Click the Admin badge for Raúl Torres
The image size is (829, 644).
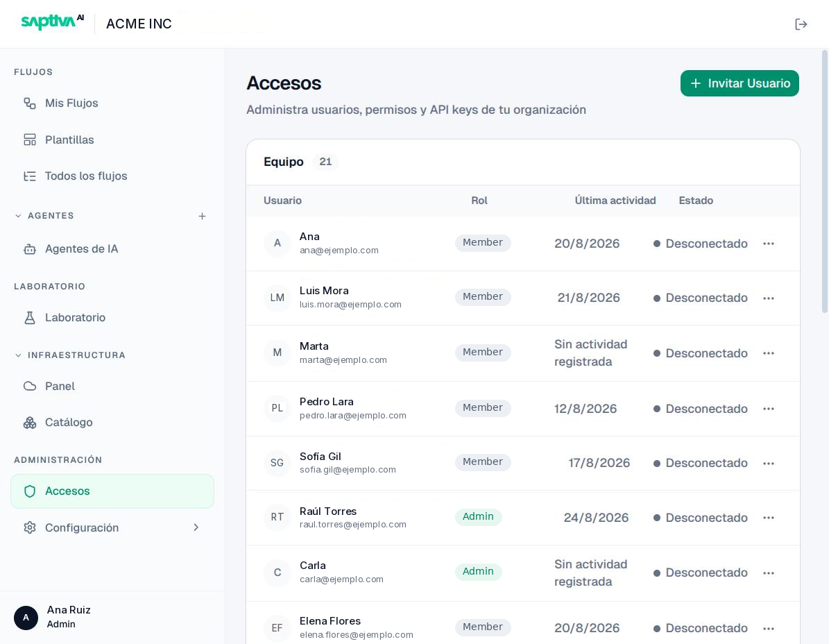pos(478,516)
